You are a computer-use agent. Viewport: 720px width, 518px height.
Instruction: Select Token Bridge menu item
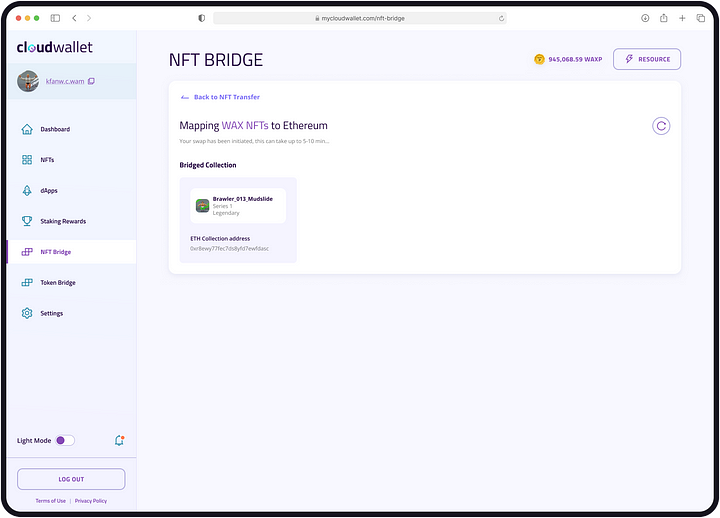click(72, 282)
